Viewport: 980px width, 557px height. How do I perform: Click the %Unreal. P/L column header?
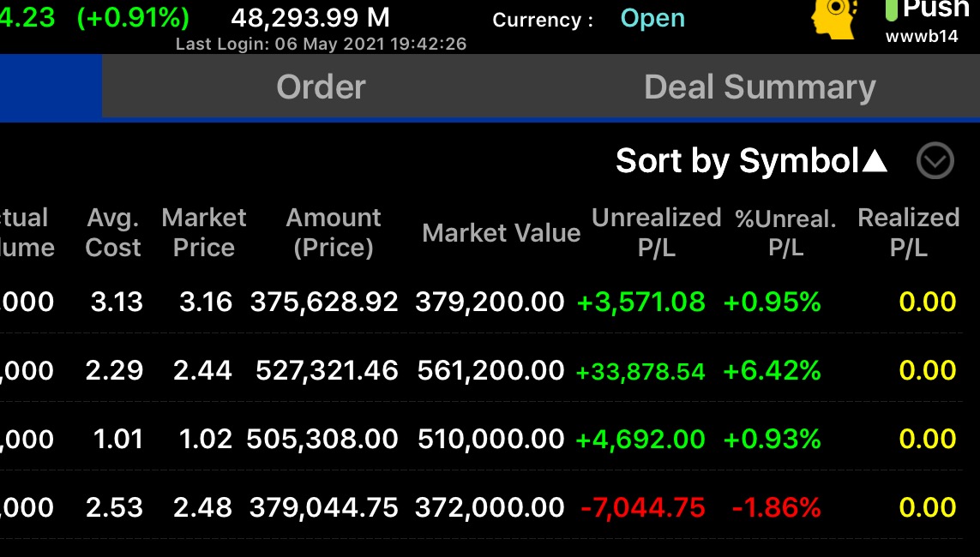click(785, 232)
